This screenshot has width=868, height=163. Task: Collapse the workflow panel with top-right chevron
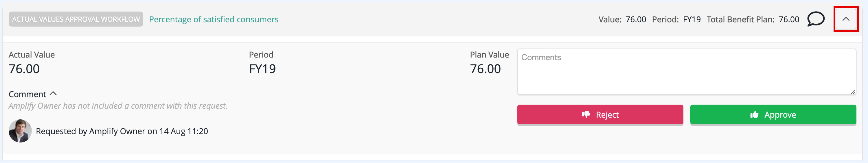coord(846,19)
